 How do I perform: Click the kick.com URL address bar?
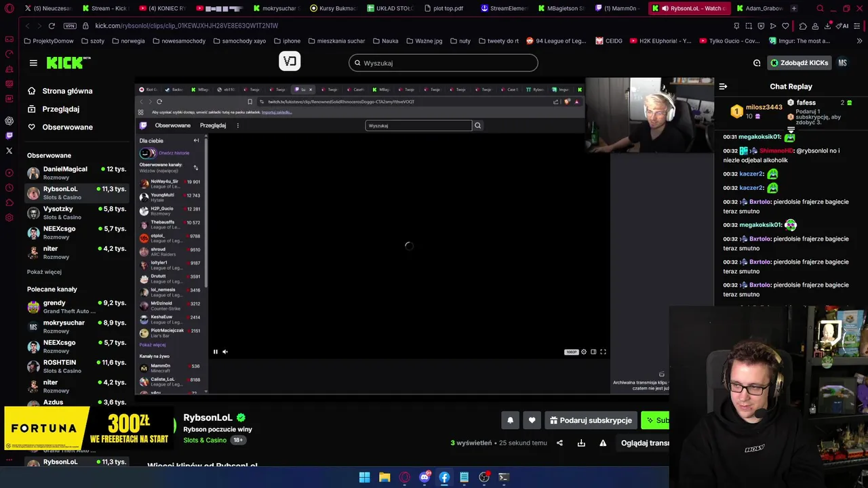coord(186,26)
